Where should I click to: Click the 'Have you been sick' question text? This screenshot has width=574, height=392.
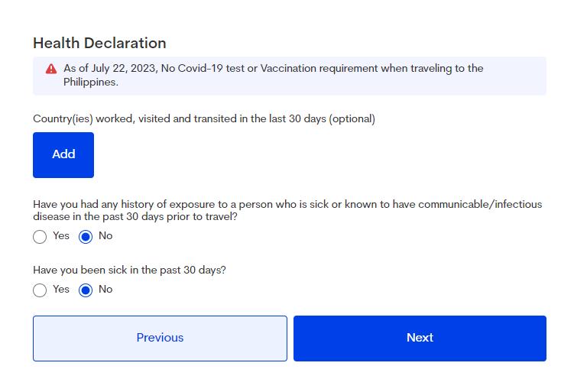click(x=129, y=270)
